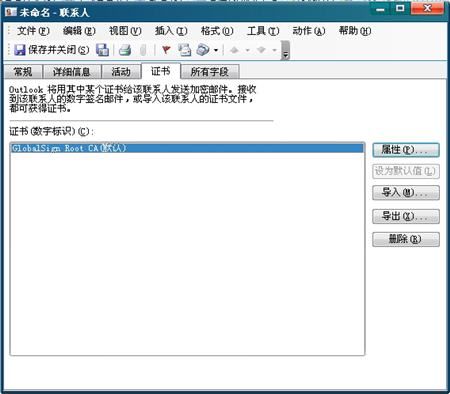Switch to the 所有字段 tab
The height and width of the screenshot is (394, 450).
(210, 72)
